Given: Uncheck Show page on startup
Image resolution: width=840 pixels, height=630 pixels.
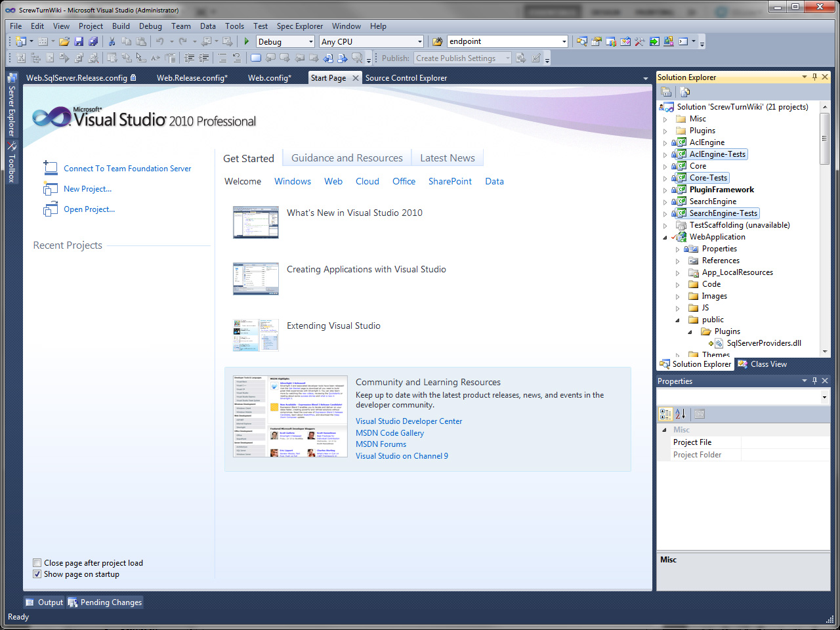Looking at the screenshot, I should (x=37, y=574).
